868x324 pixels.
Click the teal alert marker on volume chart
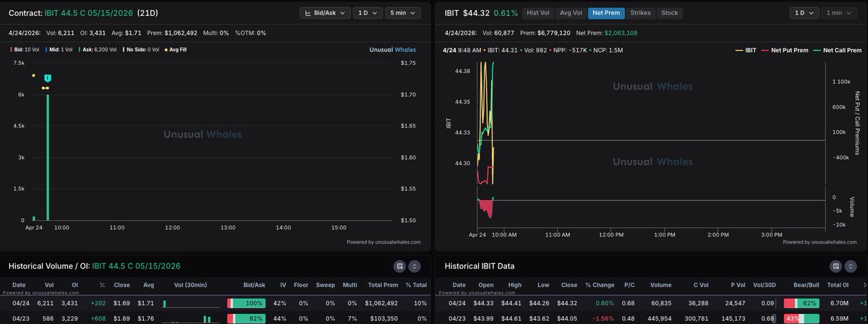47,78
